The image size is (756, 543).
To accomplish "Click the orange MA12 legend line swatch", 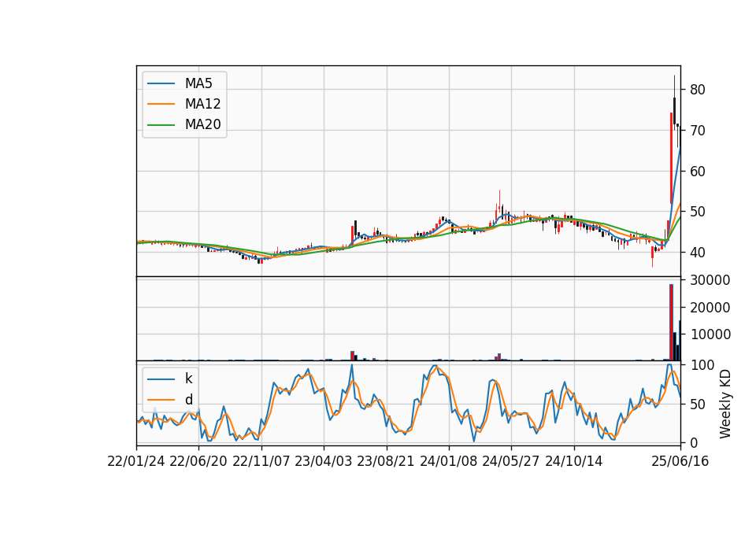I will (161, 104).
